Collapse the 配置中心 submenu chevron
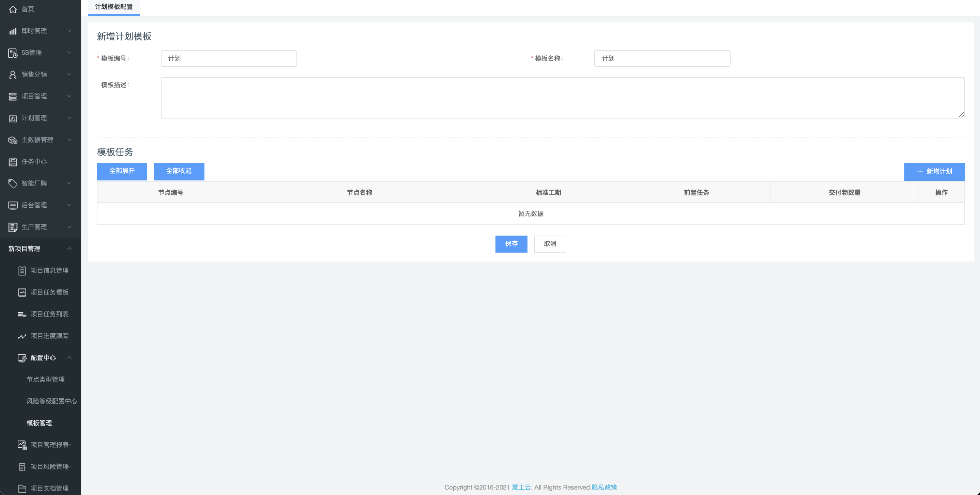Viewport: 980px width, 495px height. 69,357
